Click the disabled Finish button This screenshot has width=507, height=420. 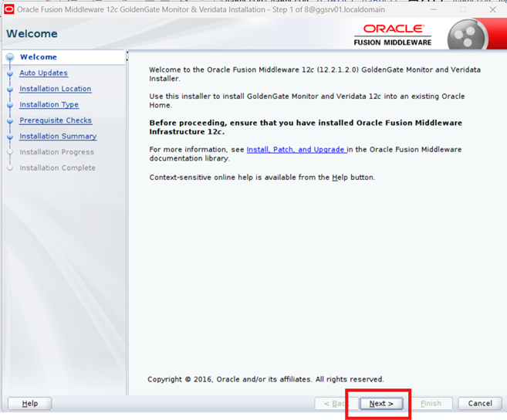(x=431, y=404)
